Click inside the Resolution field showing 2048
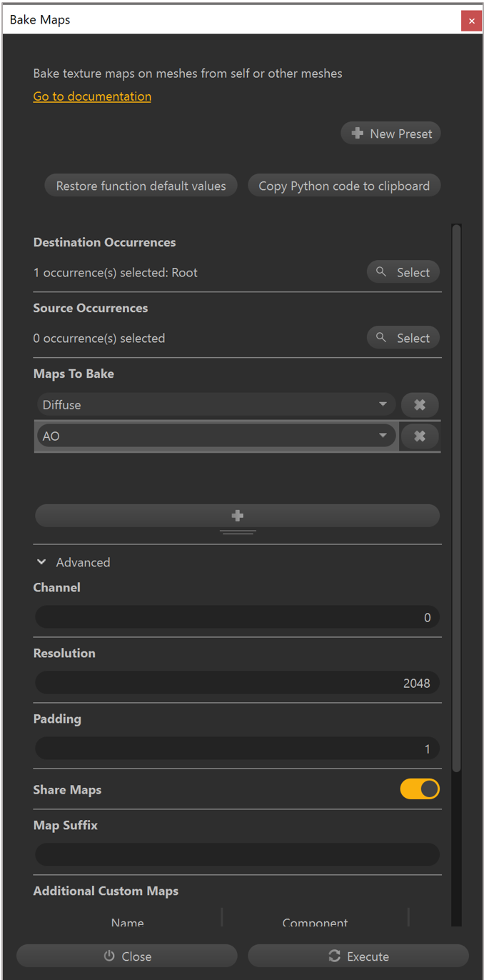Viewport: 484px width, 980px height. [x=237, y=683]
